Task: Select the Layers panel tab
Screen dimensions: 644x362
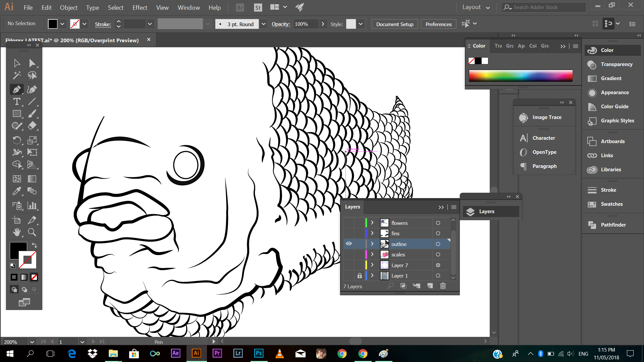Action: [x=353, y=207]
